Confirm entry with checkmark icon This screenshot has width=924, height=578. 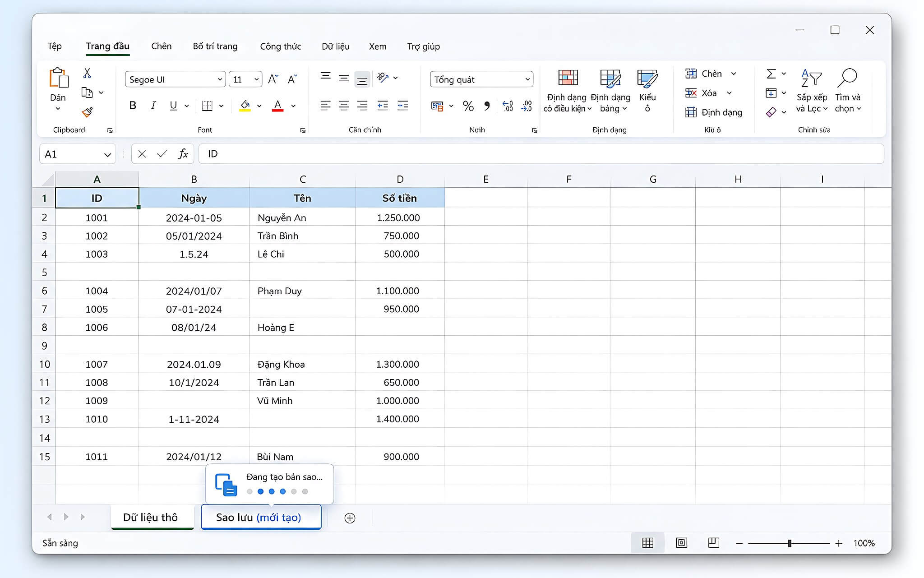point(162,154)
